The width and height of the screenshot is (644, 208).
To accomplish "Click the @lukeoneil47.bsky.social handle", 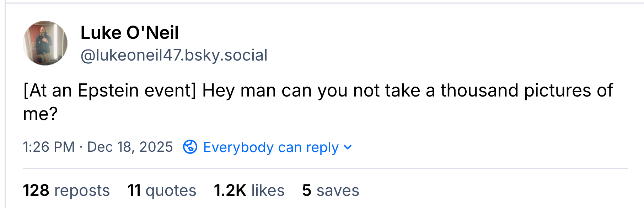I will (174, 55).
